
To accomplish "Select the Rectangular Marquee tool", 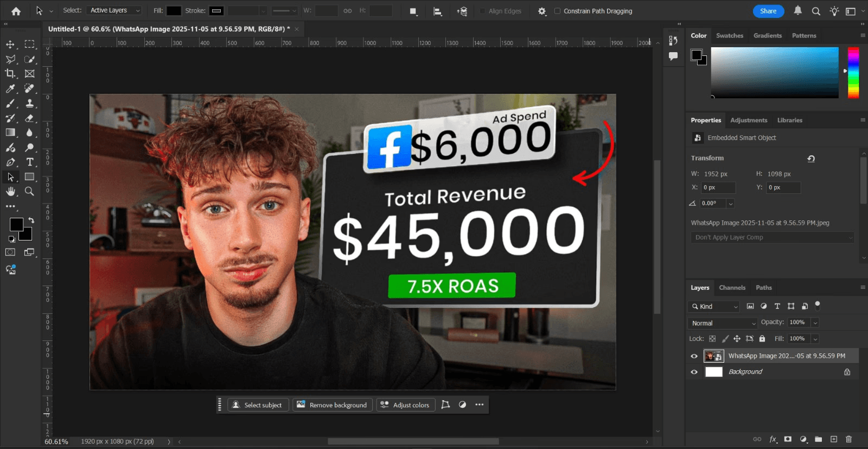I will tap(30, 44).
